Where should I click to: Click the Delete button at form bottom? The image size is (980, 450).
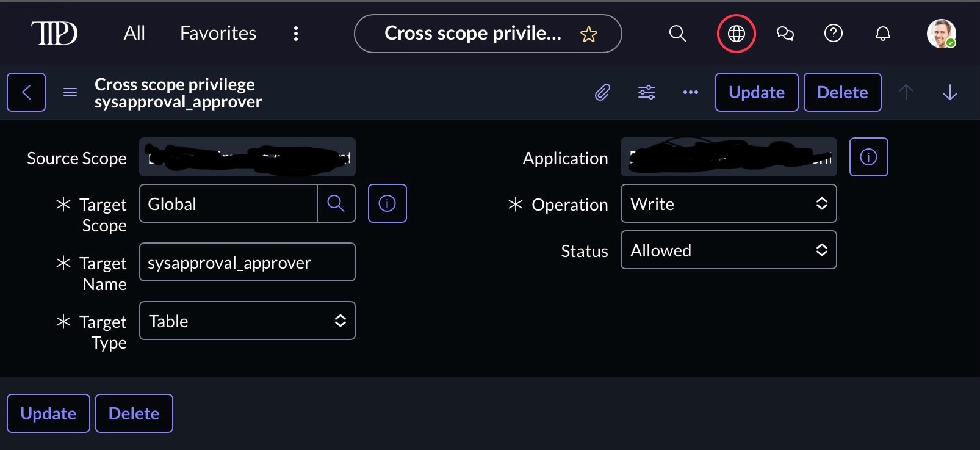point(134,413)
